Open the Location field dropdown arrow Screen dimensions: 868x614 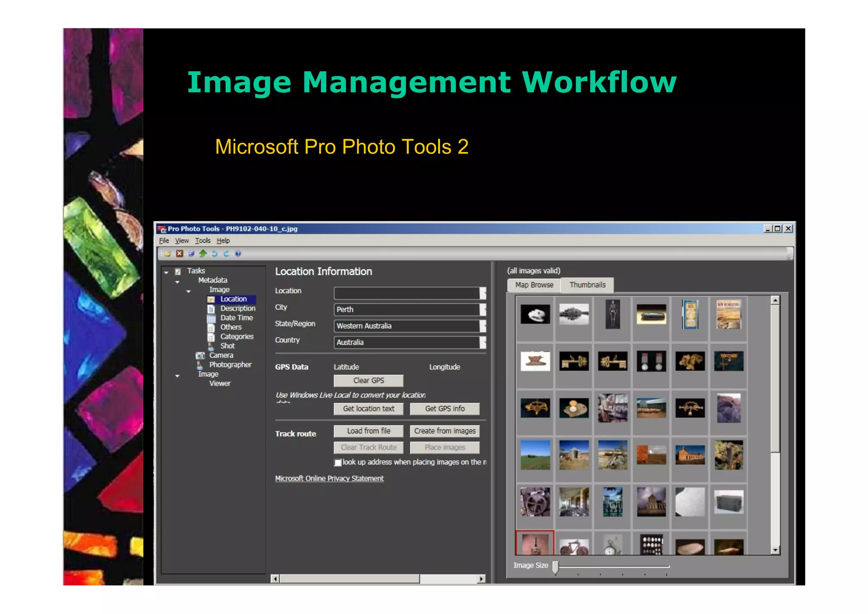(483, 293)
